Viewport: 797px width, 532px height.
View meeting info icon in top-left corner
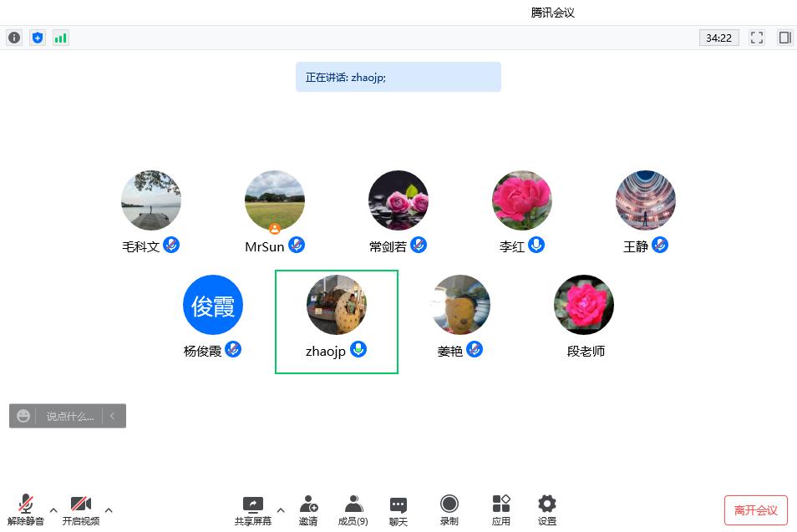point(13,38)
